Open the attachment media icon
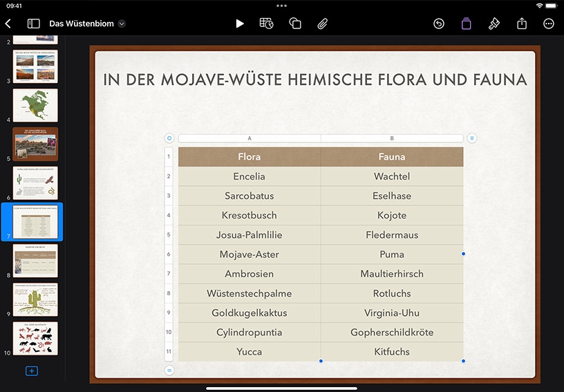Viewport: 564px width, 392px height. [323, 24]
